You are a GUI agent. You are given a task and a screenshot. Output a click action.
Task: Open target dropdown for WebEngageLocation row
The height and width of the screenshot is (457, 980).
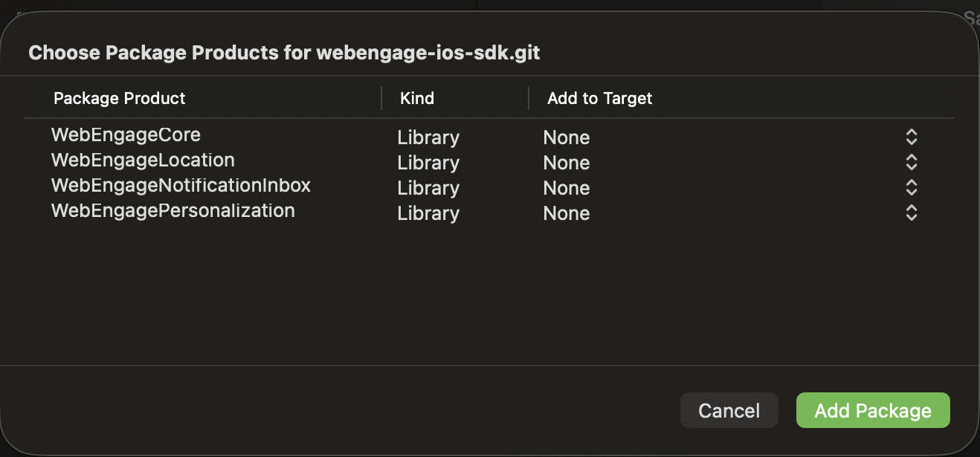[911, 163]
